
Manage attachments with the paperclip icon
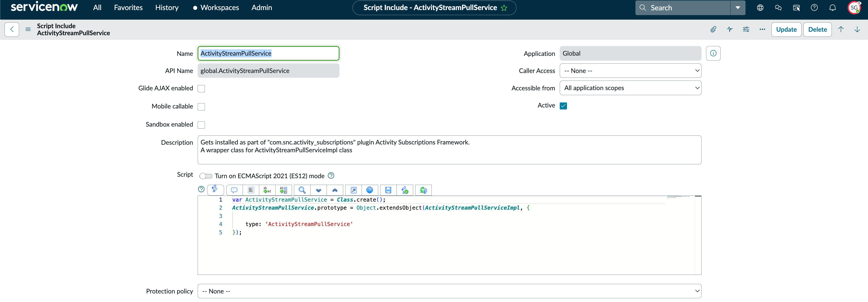tap(713, 29)
